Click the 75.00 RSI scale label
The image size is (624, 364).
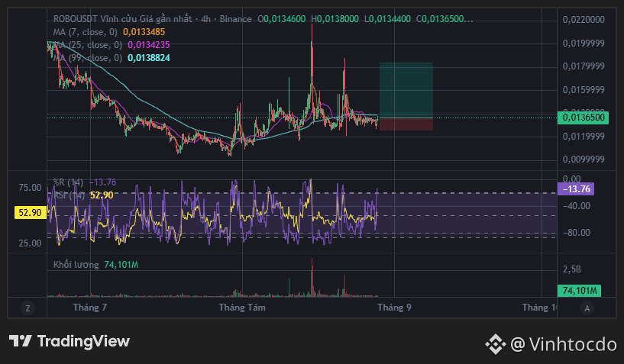[30, 188]
